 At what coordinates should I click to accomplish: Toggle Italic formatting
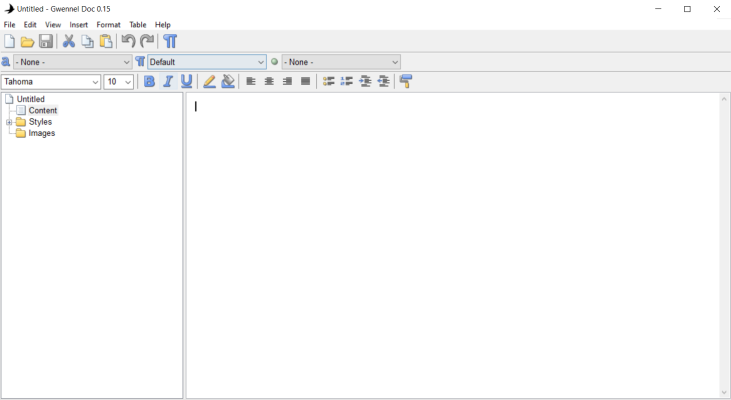tap(168, 82)
